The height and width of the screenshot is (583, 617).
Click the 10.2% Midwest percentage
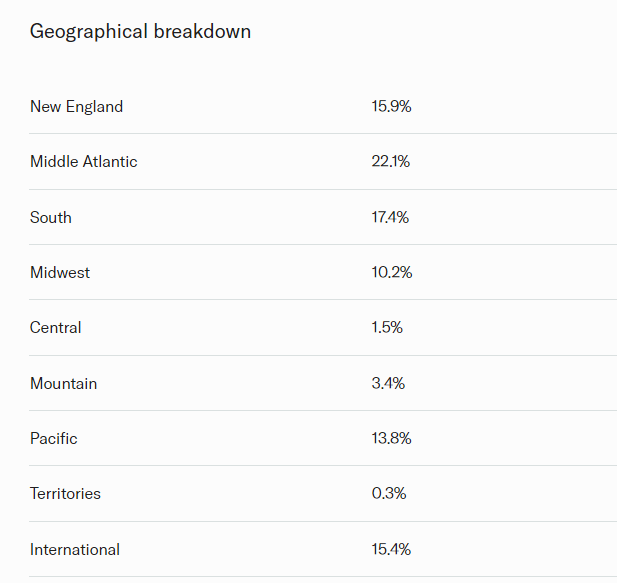(392, 272)
